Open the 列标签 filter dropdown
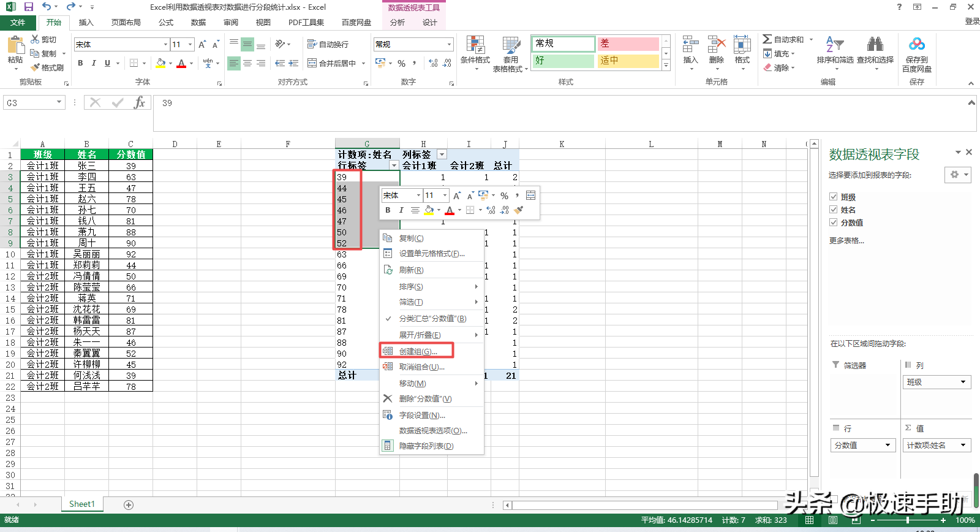This screenshot has height=532, width=980. [442, 154]
